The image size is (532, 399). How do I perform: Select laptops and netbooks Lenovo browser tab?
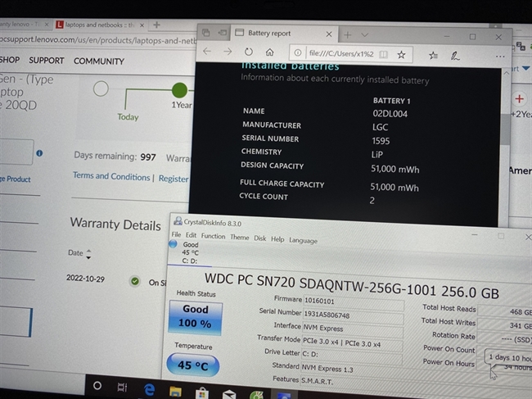click(100, 25)
